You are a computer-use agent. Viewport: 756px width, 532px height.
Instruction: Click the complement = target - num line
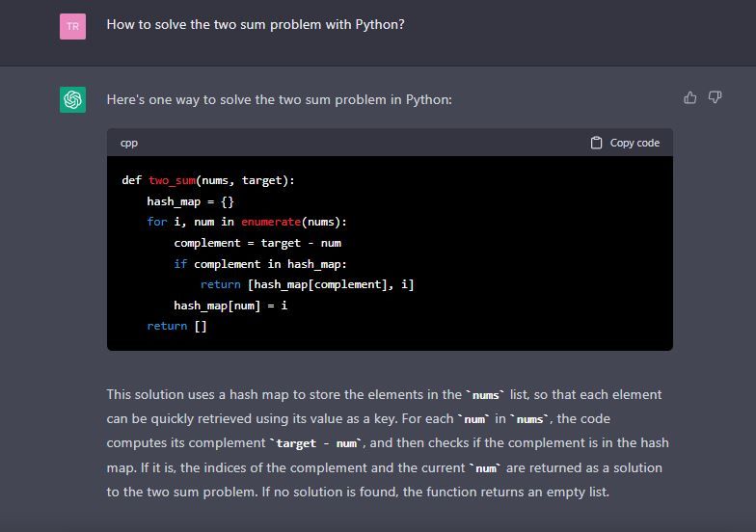tap(257, 243)
